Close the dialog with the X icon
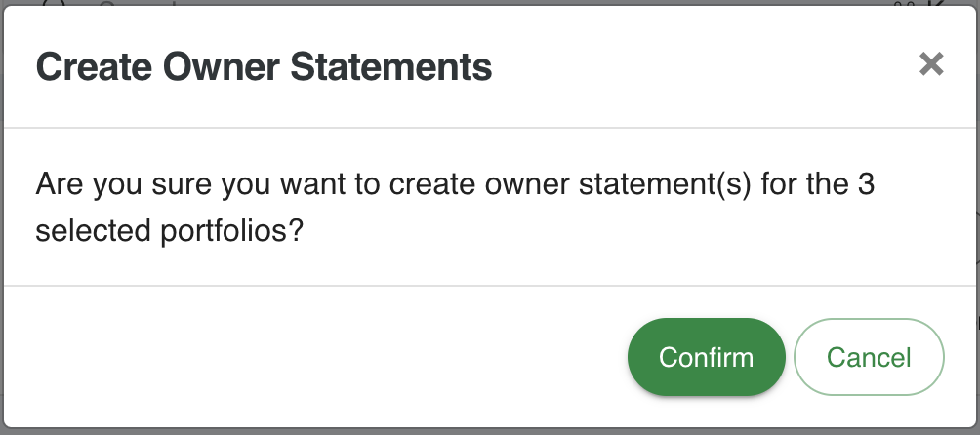 click(931, 65)
